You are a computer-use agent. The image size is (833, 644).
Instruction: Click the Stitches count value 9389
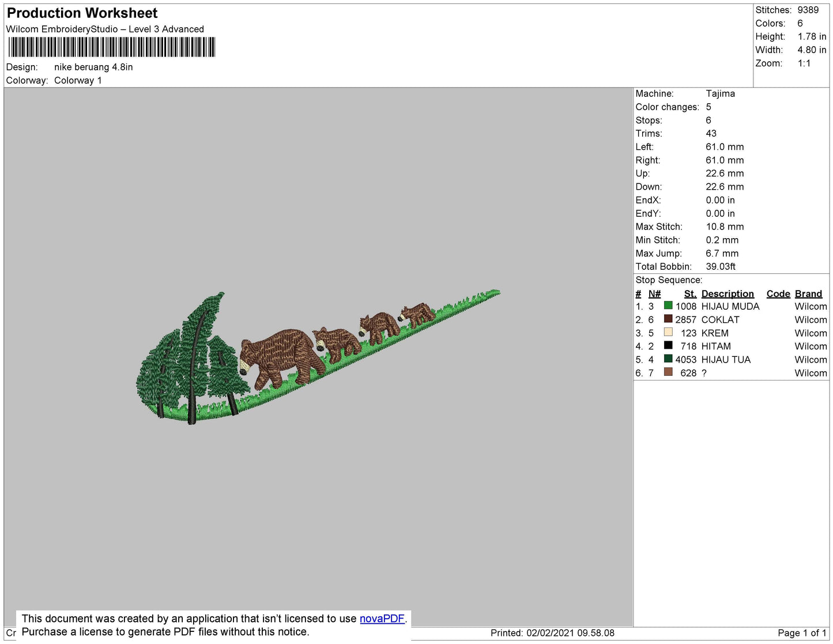(x=808, y=10)
